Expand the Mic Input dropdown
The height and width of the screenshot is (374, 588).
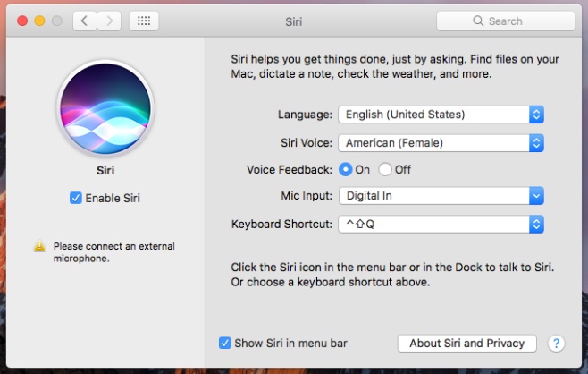441,196
